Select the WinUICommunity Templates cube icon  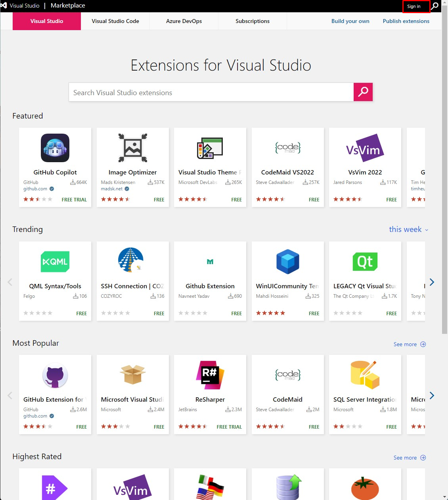click(x=288, y=262)
